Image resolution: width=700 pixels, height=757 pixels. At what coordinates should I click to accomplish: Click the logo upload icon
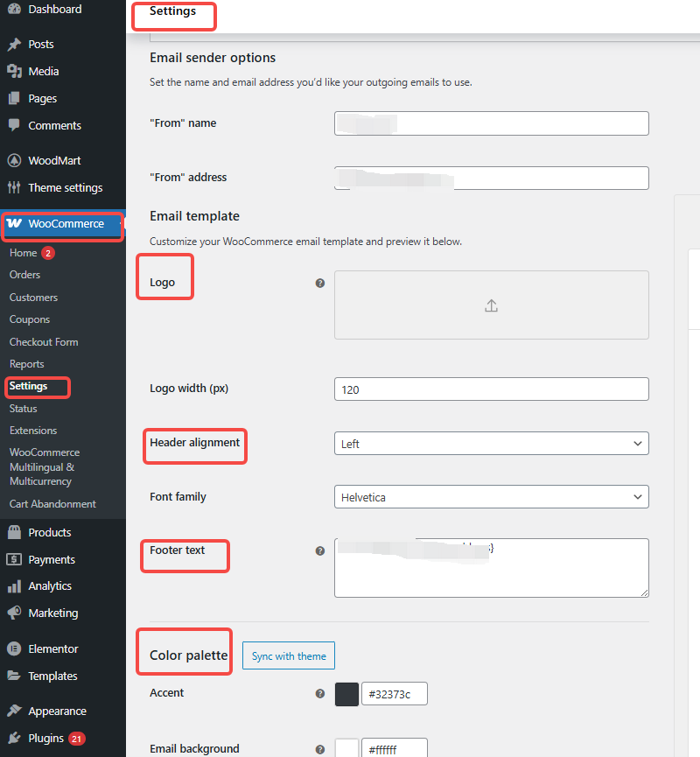pos(491,305)
